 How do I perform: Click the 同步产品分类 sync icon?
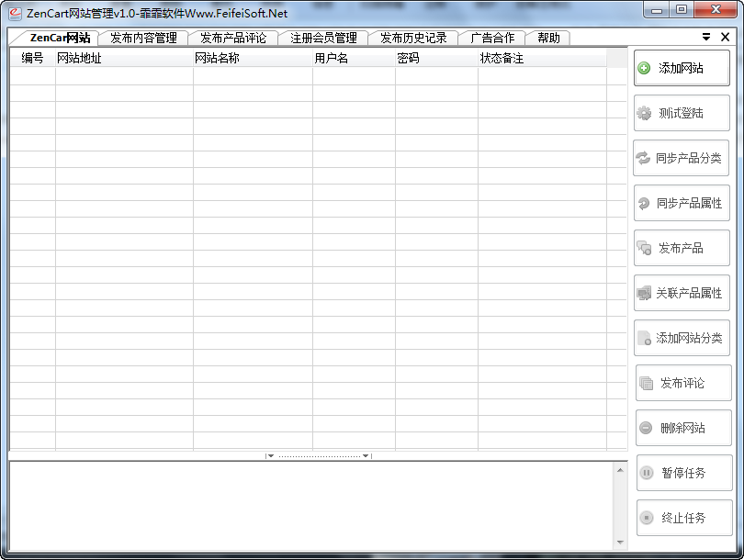pos(644,157)
